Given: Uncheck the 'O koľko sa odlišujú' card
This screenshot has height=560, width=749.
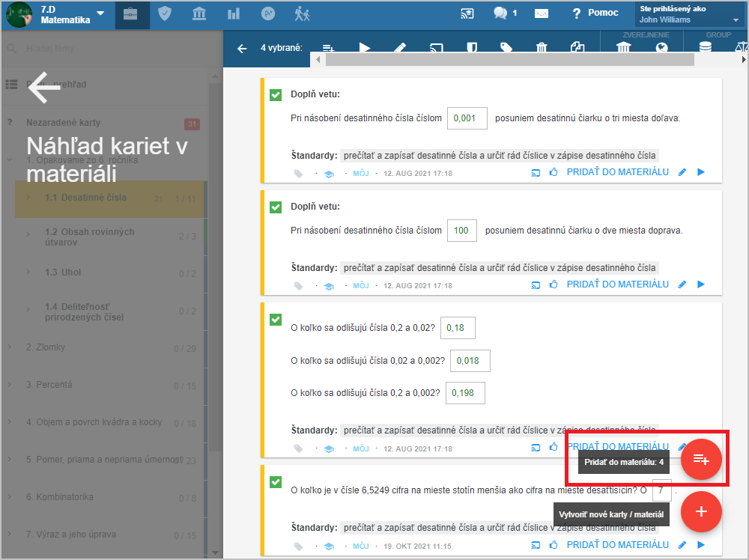Looking at the screenshot, I should coord(276,320).
